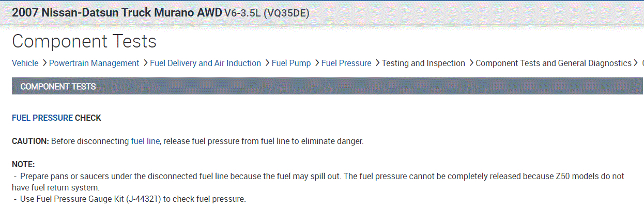The image size is (644, 208).
Task: Open the FUEL PRESSURE link in the check heading
Action: tap(42, 118)
